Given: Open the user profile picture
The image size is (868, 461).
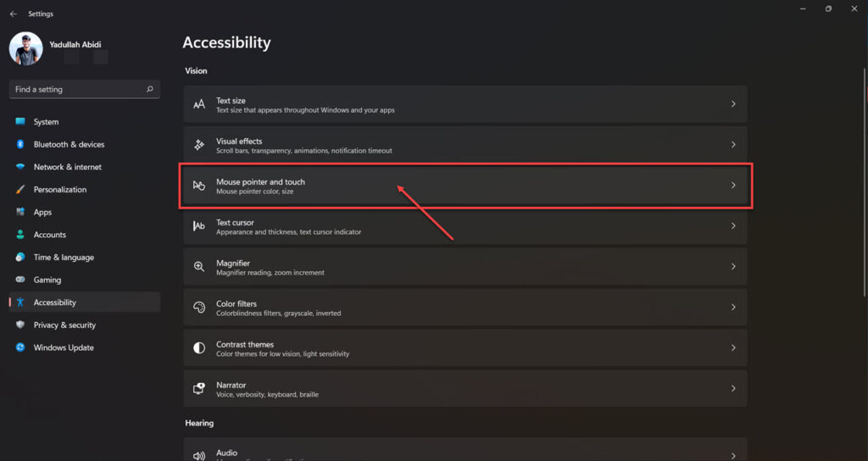Looking at the screenshot, I should [26, 48].
